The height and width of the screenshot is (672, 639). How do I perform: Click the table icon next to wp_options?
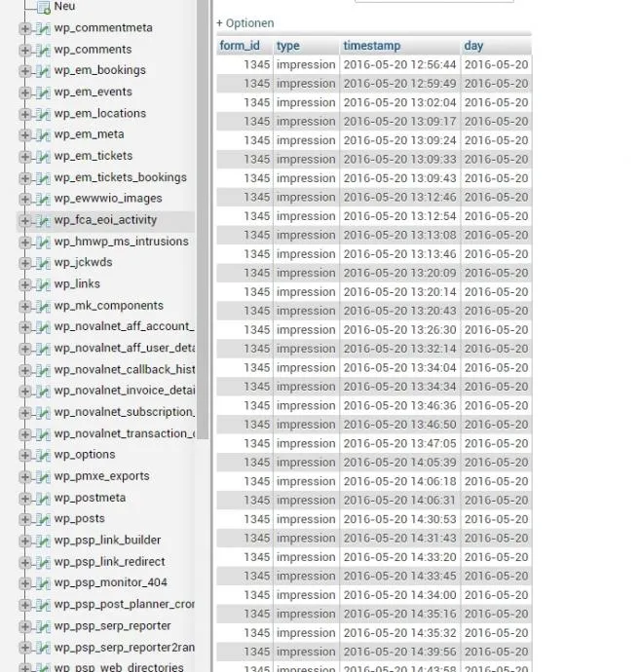[43, 455]
